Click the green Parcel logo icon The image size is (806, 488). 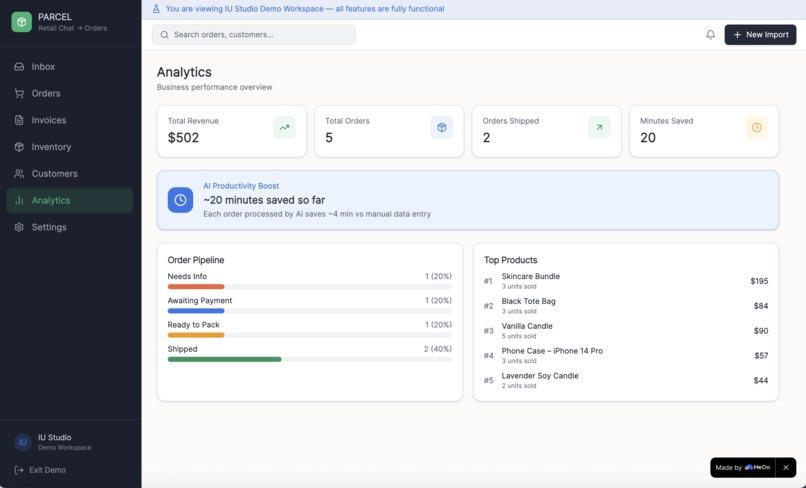pos(22,22)
